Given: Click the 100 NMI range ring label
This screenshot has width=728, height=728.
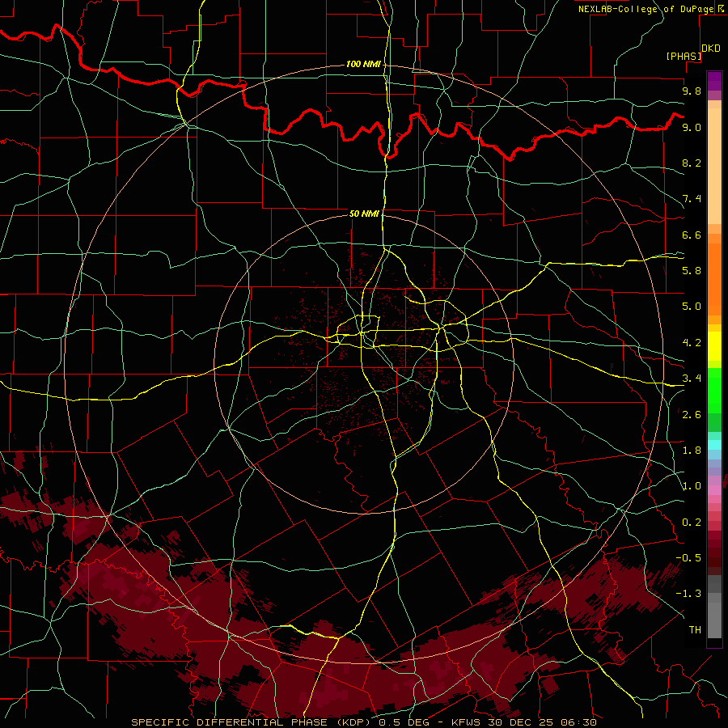Looking at the screenshot, I should click(x=363, y=64).
